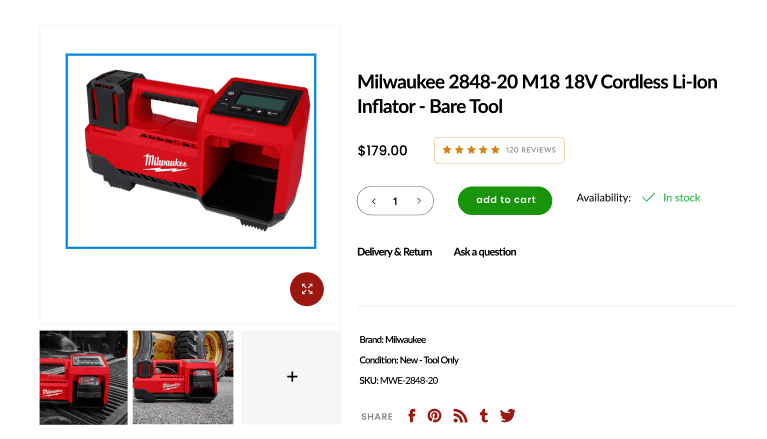Click the green In stock checkmark

(648, 197)
